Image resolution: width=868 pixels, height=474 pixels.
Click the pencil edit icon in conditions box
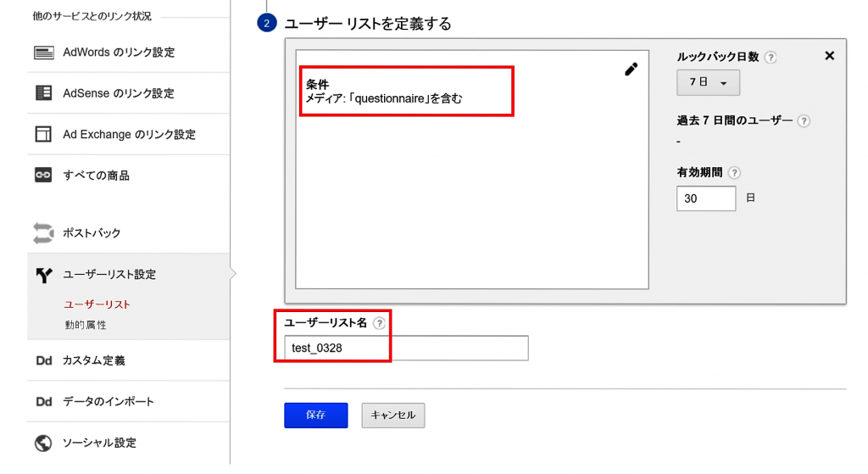(631, 70)
